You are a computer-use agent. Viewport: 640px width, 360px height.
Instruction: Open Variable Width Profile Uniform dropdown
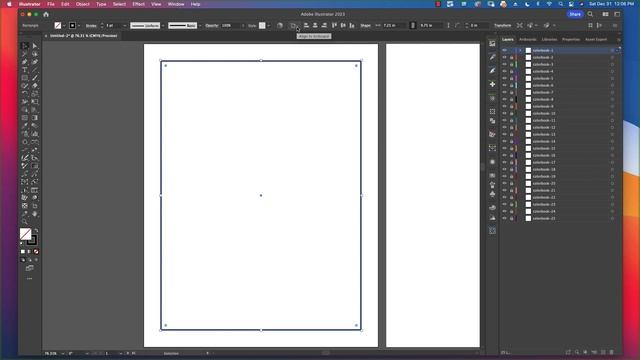[163, 25]
